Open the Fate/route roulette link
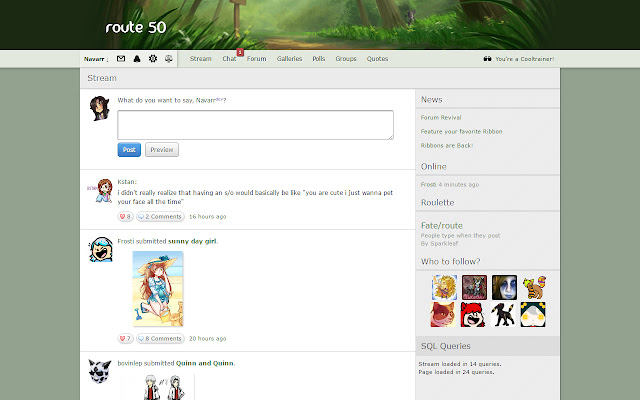The width and height of the screenshot is (640, 400). coord(442,226)
